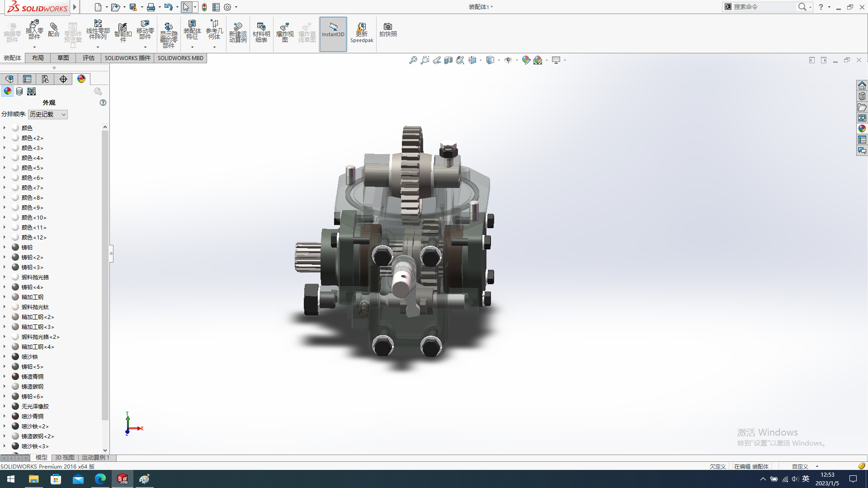Select the 铸造青铜 appearance swatch
Screen dimensions: 868x488
tap(15, 376)
